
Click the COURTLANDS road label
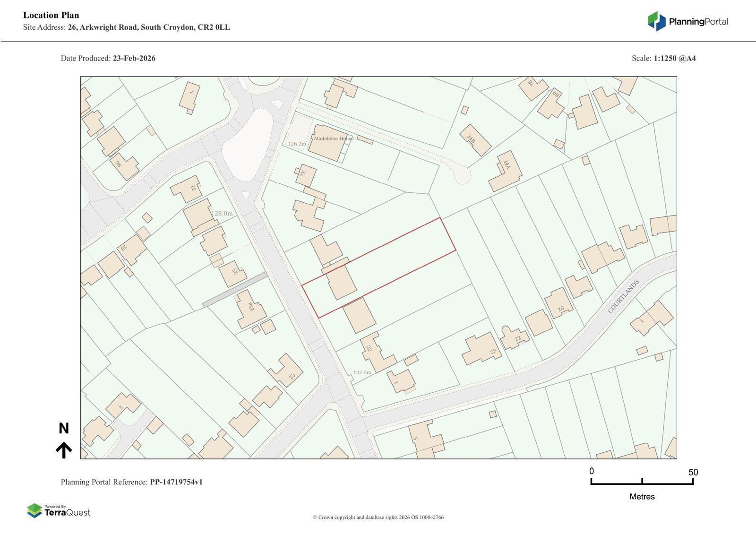tap(623, 296)
